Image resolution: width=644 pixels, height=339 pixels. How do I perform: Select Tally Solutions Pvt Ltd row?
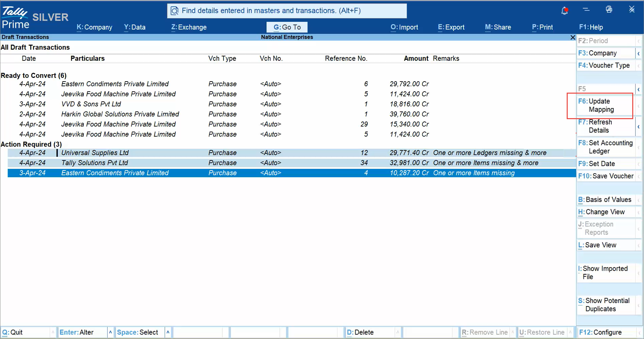292,163
